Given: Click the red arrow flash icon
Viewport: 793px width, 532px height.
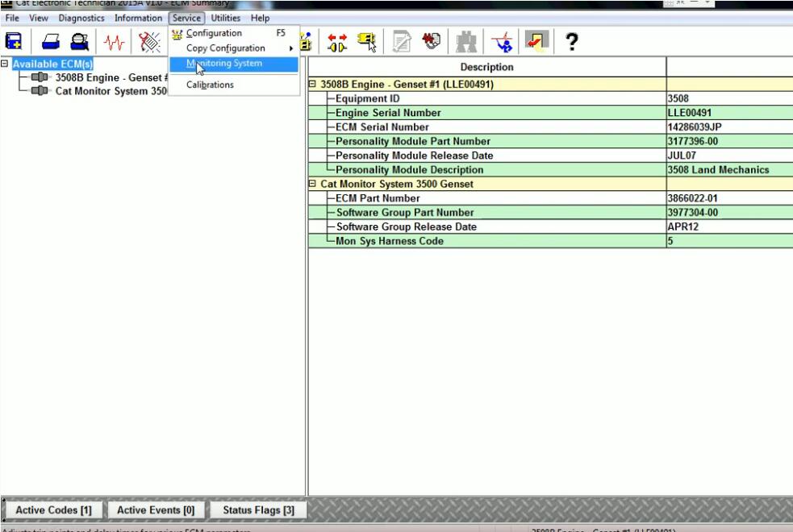Looking at the screenshot, I should [536, 41].
